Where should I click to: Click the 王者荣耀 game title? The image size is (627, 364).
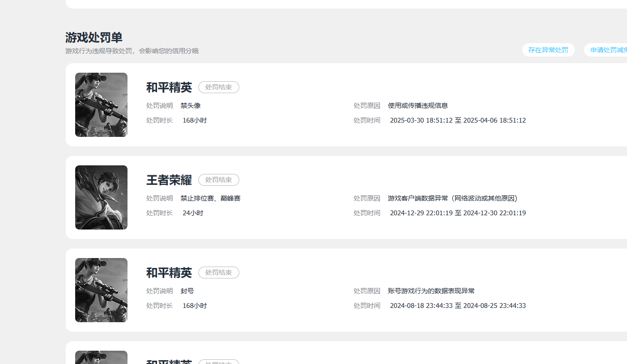click(169, 180)
